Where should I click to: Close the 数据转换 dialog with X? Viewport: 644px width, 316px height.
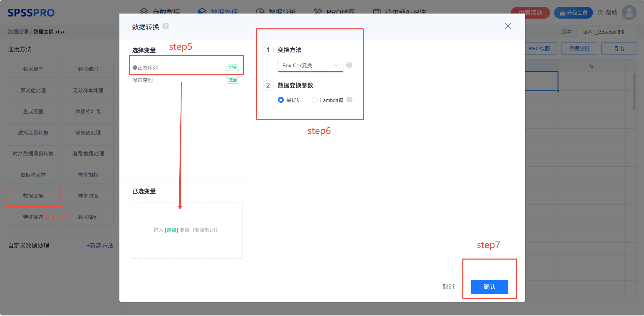(x=508, y=26)
